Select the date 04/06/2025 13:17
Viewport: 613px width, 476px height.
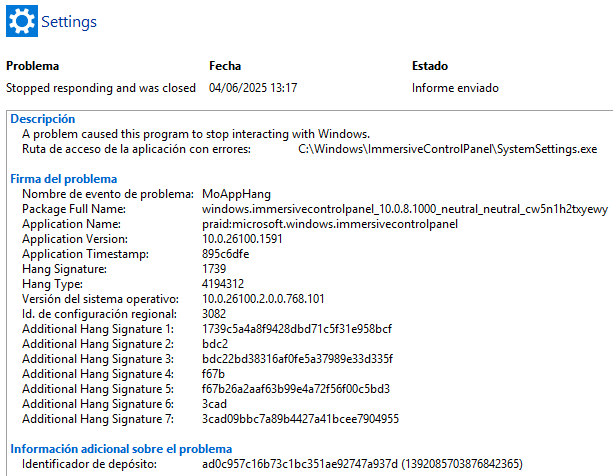(253, 88)
